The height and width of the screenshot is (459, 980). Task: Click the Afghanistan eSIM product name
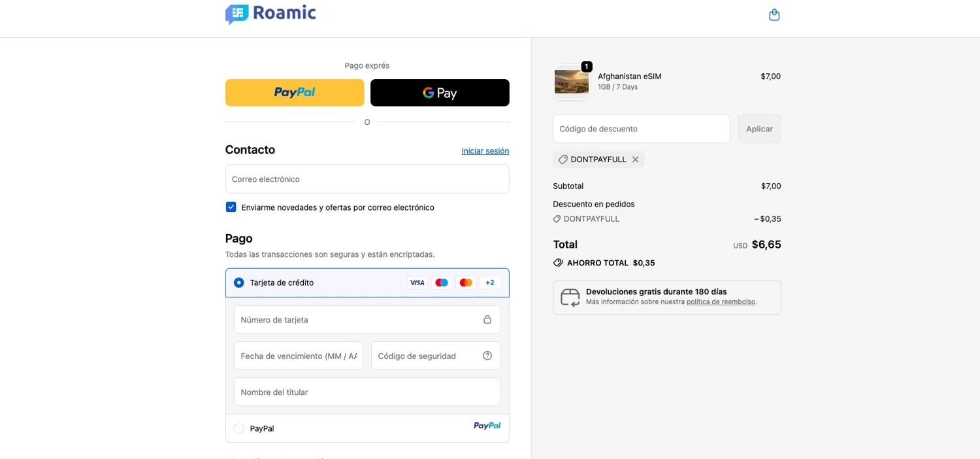pyautogui.click(x=630, y=76)
